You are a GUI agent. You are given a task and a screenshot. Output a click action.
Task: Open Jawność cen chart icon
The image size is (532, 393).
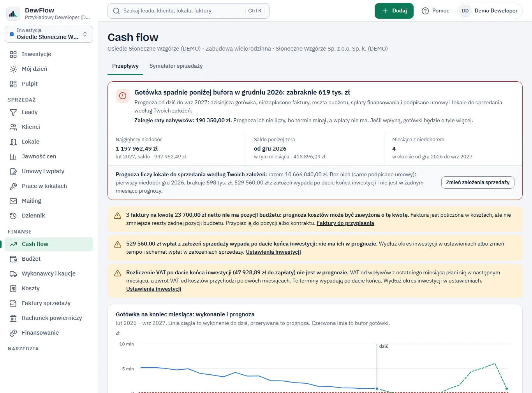tap(13, 156)
